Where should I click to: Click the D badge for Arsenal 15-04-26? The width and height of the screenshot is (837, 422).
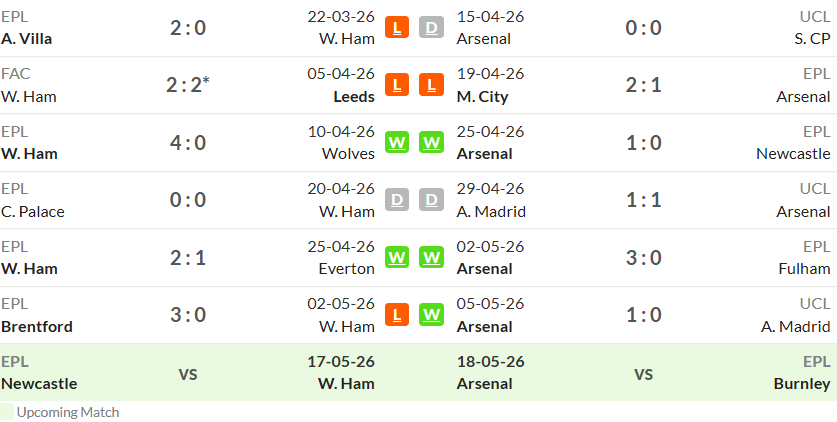coord(431,27)
